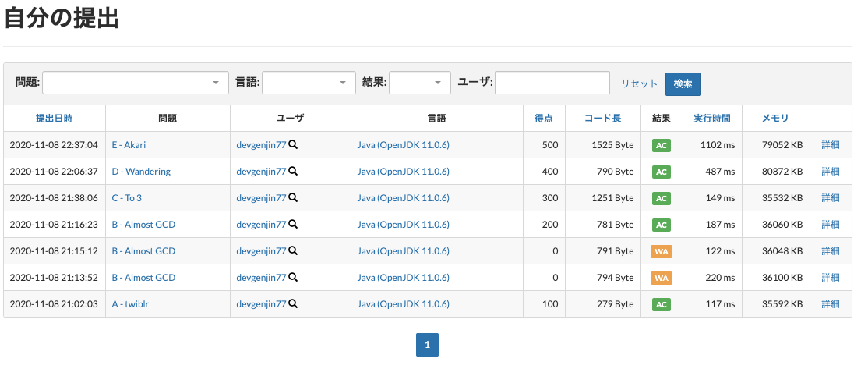
Task: Open devgenjin77 profile in A - twiblr row
Action: tap(261, 303)
